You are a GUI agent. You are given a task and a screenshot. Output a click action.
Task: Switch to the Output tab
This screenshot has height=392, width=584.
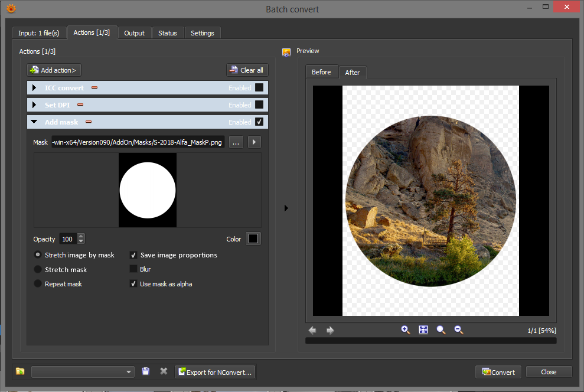(x=134, y=33)
